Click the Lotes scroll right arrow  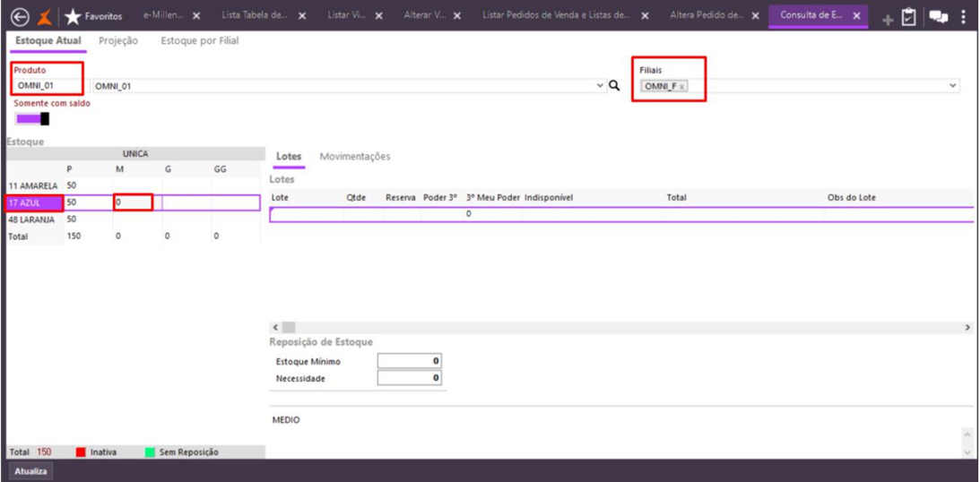click(968, 327)
